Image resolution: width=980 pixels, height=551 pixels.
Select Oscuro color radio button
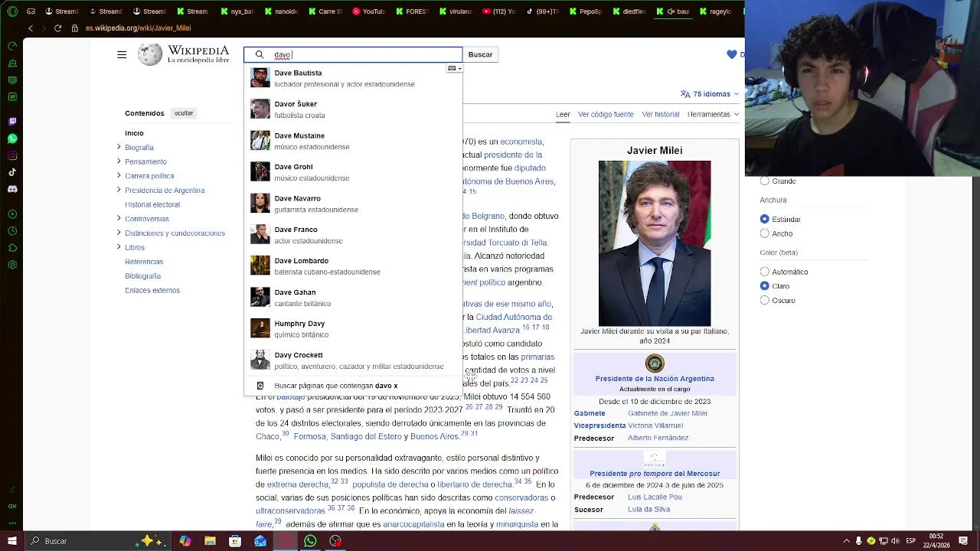pos(765,301)
